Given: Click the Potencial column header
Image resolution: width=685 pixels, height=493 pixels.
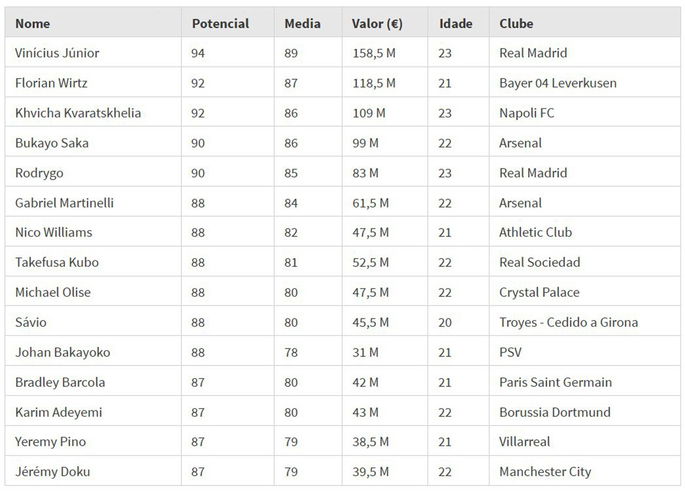Looking at the screenshot, I should pos(220,23).
